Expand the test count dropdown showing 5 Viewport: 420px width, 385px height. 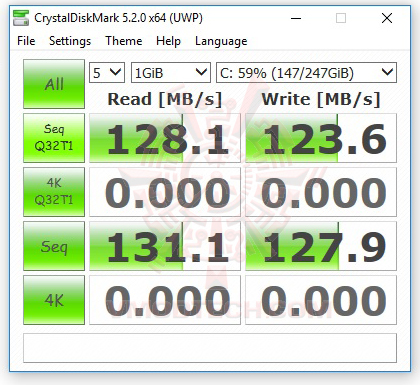[x=107, y=72]
